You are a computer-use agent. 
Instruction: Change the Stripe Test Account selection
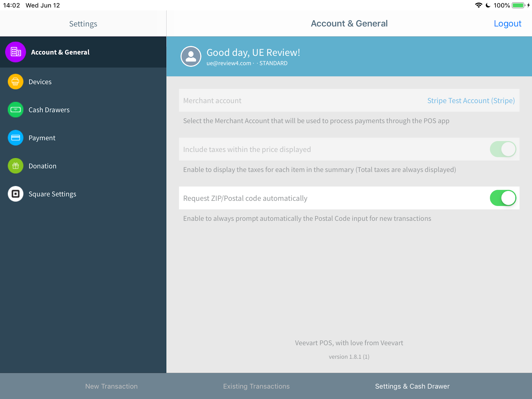[471, 100]
